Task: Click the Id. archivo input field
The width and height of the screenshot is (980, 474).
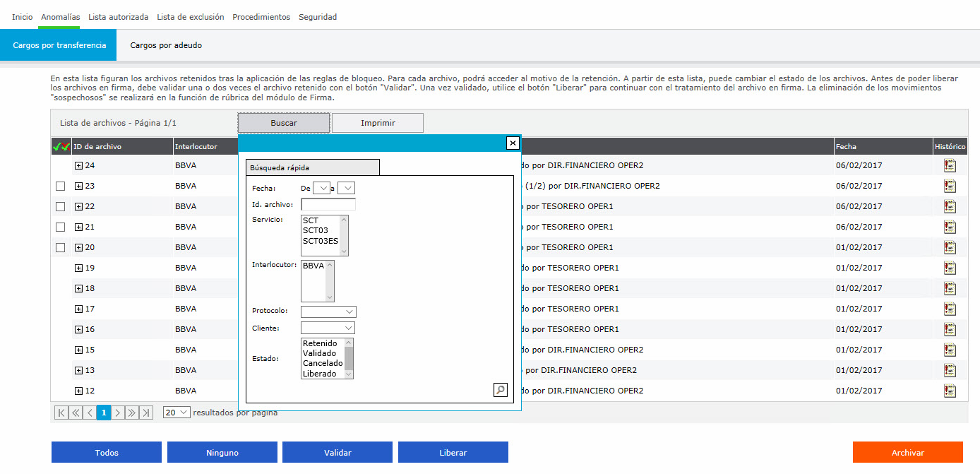Action: pyautogui.click(x=328, y=204)
